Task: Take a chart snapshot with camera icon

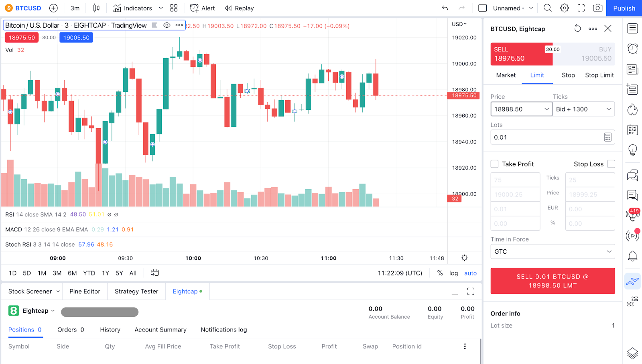Action: (x=598, y=8)
